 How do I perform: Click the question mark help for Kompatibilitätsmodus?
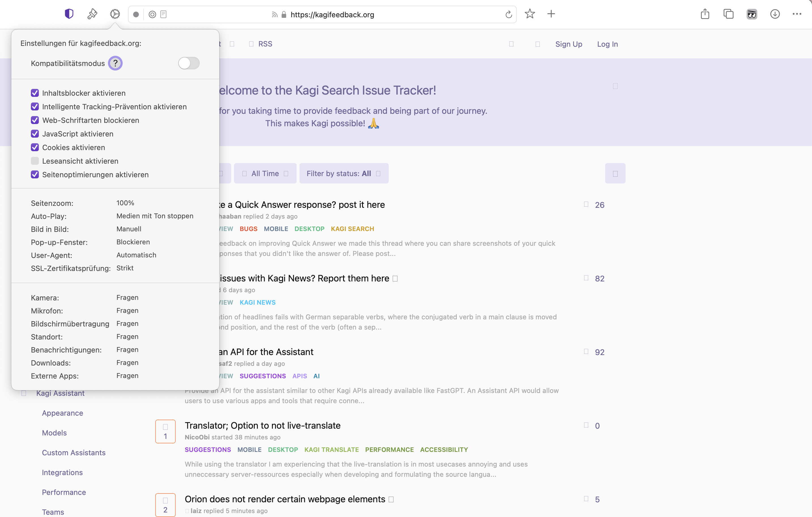(115, 63)
